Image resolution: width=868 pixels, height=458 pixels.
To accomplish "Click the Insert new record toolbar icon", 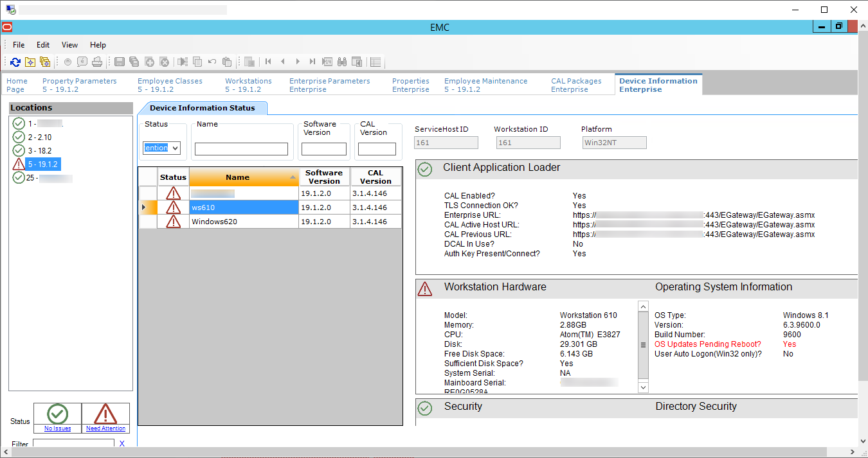I will (149, 62).
